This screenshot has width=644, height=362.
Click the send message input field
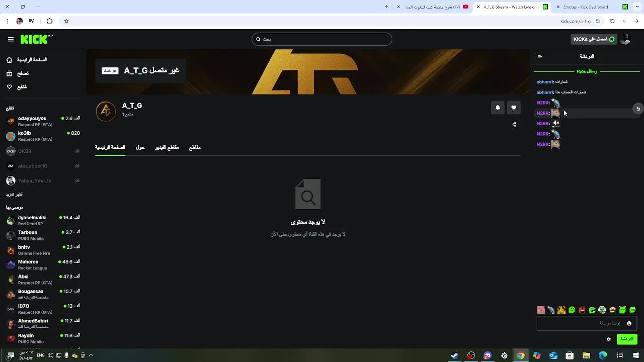click(587, 323)
